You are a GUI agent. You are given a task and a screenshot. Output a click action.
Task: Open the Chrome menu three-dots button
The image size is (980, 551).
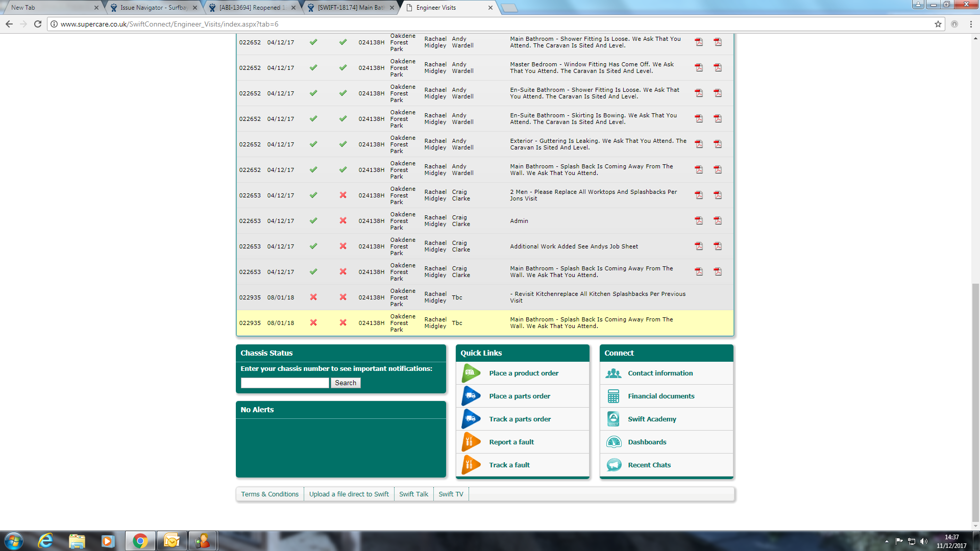(x=971, y=24)
